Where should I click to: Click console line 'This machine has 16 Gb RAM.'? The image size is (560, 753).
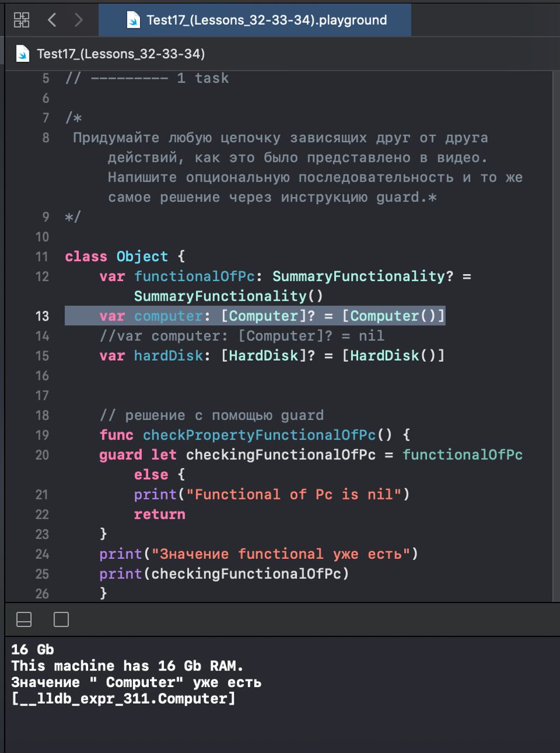[x=127, y=666]
